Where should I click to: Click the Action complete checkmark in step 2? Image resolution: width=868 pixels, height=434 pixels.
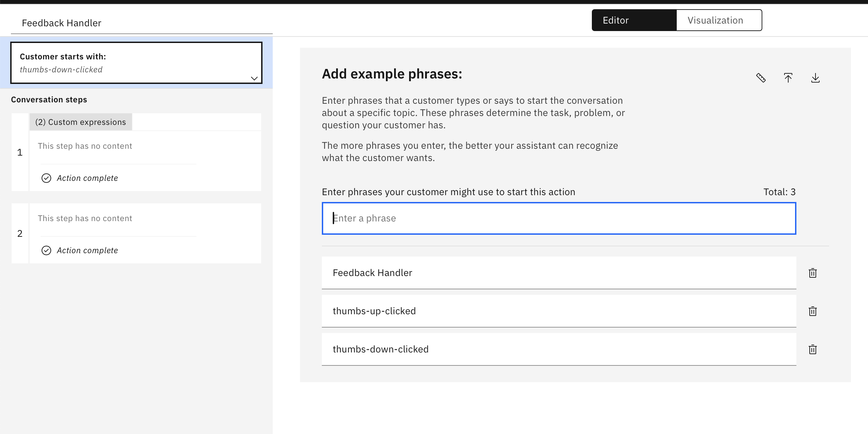pyautogui.click(x=47, y=250)
